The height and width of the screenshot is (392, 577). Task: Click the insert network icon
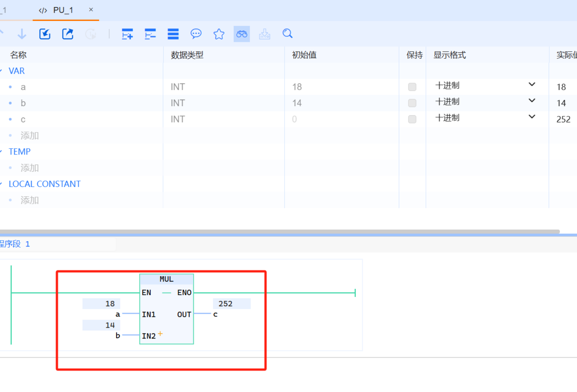(x=127, y=34)
